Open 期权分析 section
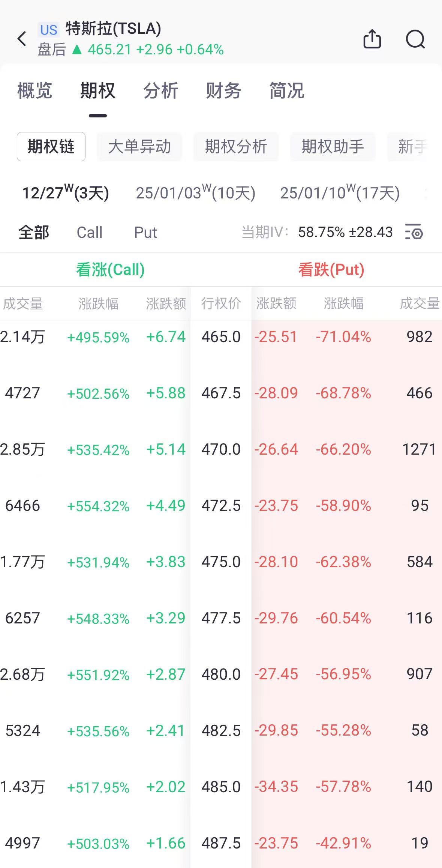 pos(236,147)
